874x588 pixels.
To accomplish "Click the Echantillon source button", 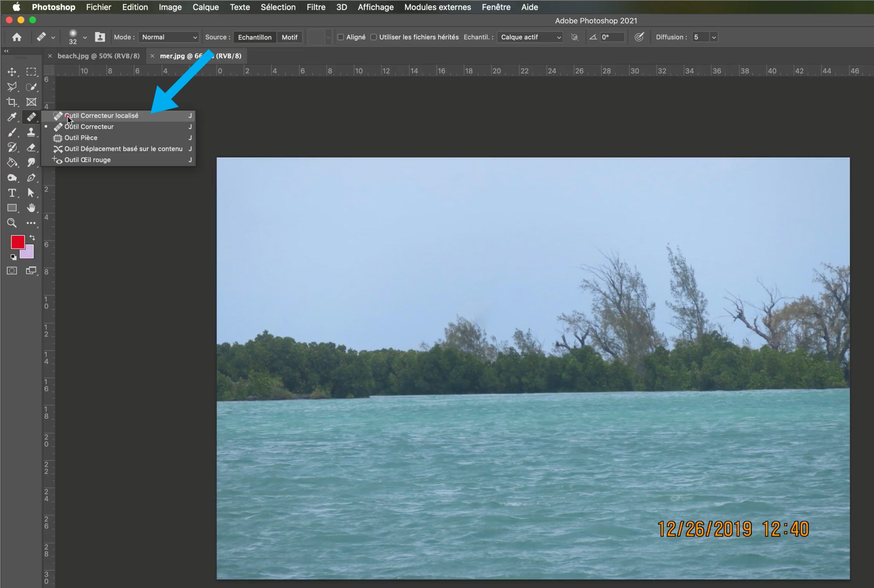I will point(255,37).
